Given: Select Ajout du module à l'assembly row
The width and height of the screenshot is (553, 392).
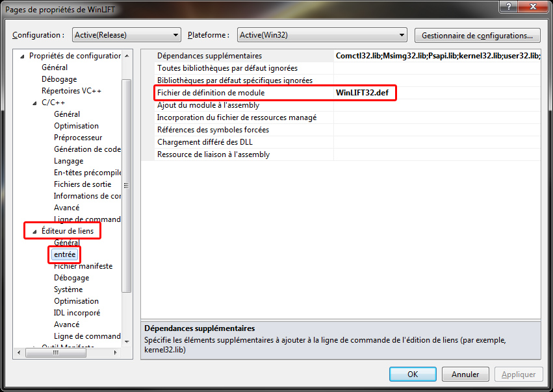Looking at the screenshot, I should point(341,105).
